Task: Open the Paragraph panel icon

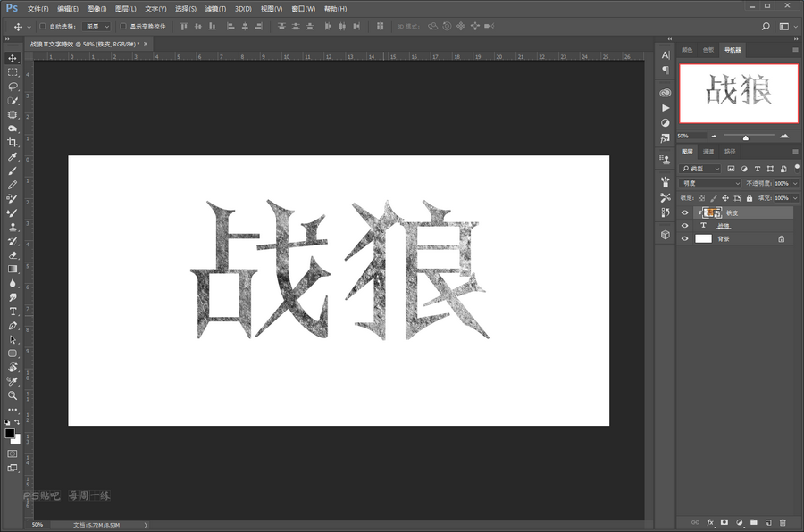Action: [666, 70]
